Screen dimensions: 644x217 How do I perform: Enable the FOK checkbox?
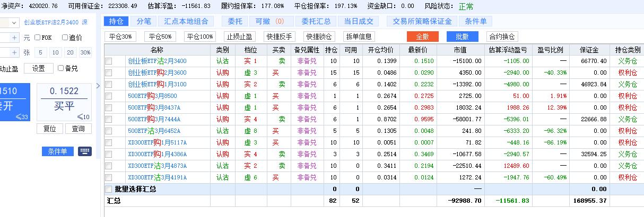coord(38,38)
